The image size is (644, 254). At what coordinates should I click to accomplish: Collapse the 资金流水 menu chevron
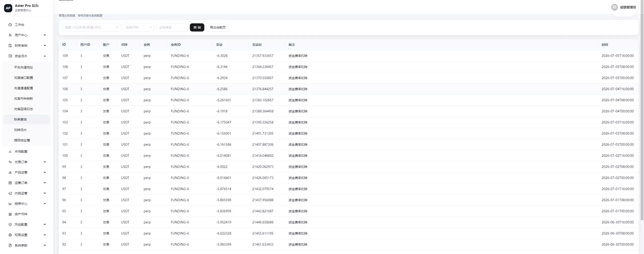point(45,56)
